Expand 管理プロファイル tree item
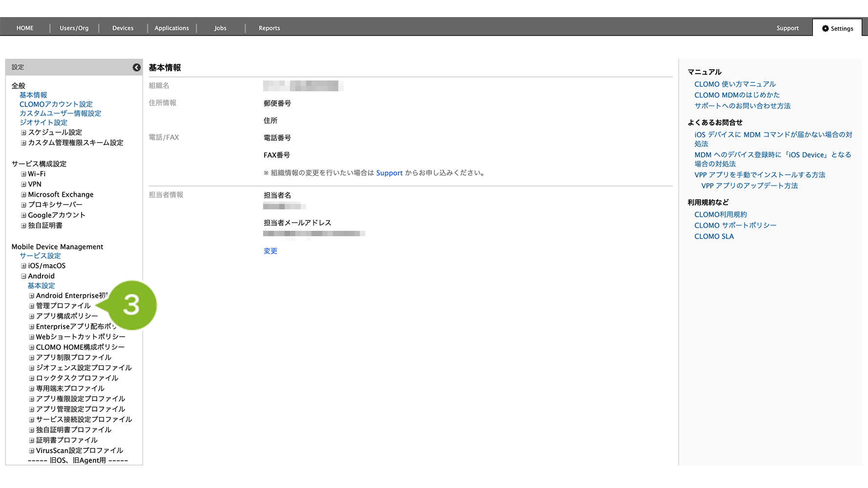 pyautogui.click(x=32, y=306)
